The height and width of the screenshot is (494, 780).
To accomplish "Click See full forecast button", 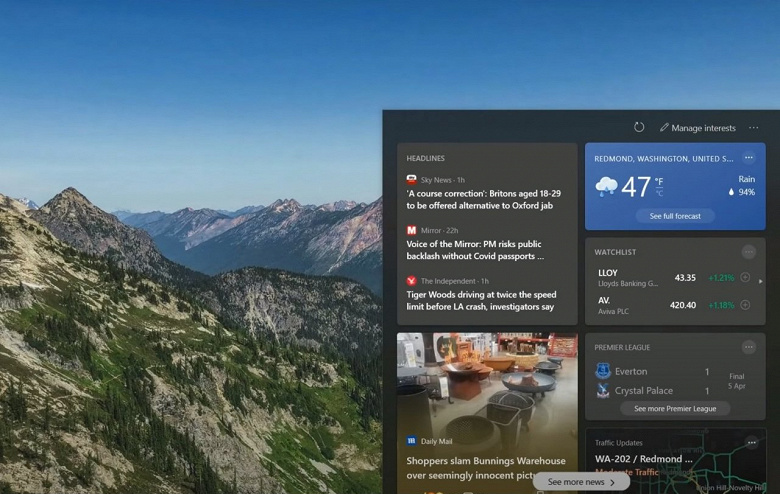I will [675, 216].
